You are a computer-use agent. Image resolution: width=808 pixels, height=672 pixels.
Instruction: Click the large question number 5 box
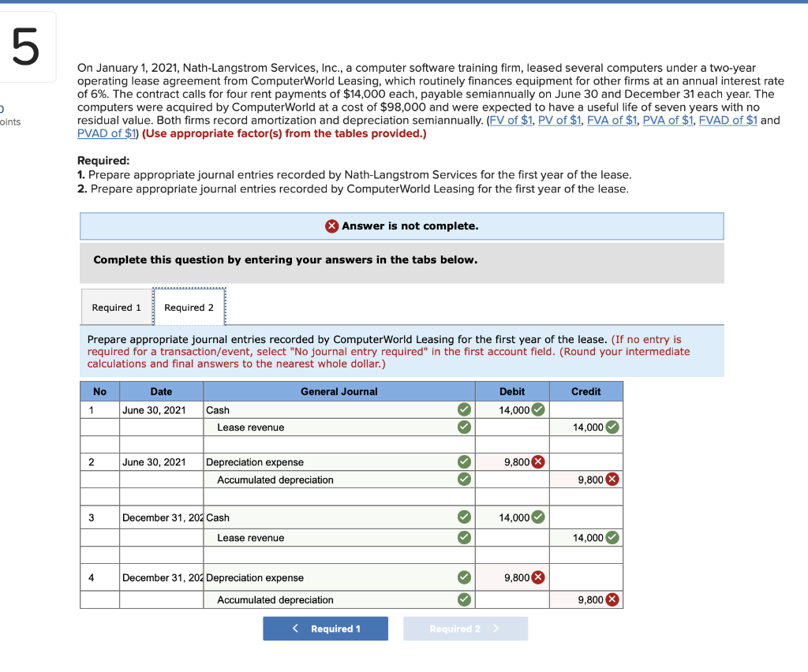pyautogui.click(x=26, y=47)
